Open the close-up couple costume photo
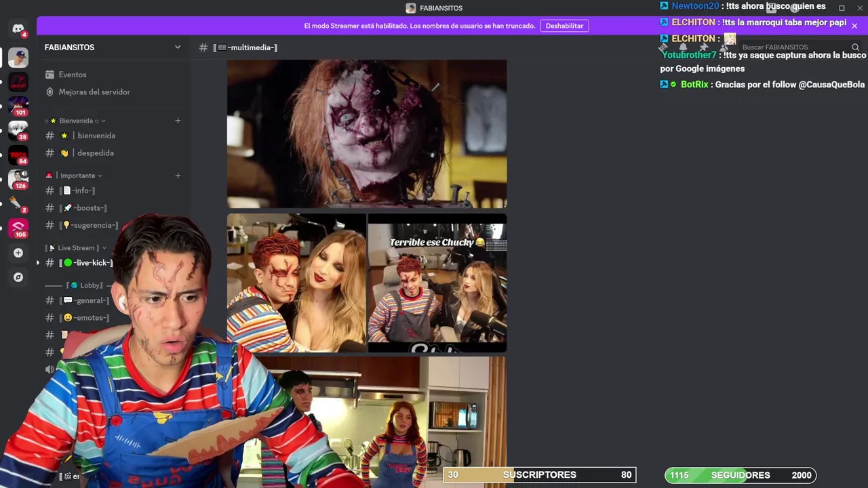The height and width of the screenshot is (488, 868). pos(296,283)
